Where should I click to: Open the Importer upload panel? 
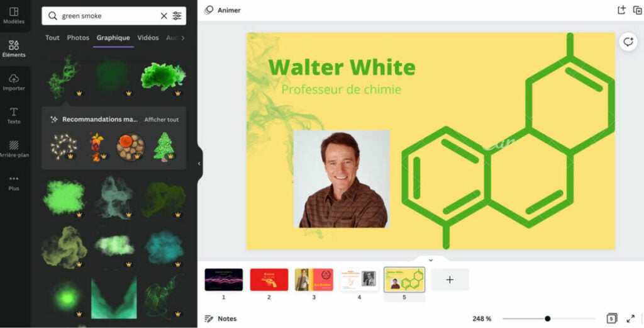(x=14, y=82)
